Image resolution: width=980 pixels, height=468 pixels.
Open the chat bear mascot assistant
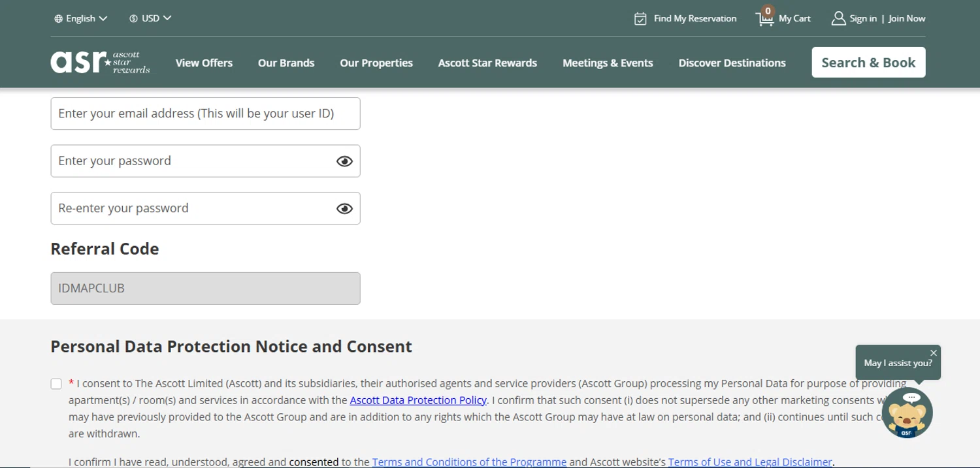coord(907,413)
